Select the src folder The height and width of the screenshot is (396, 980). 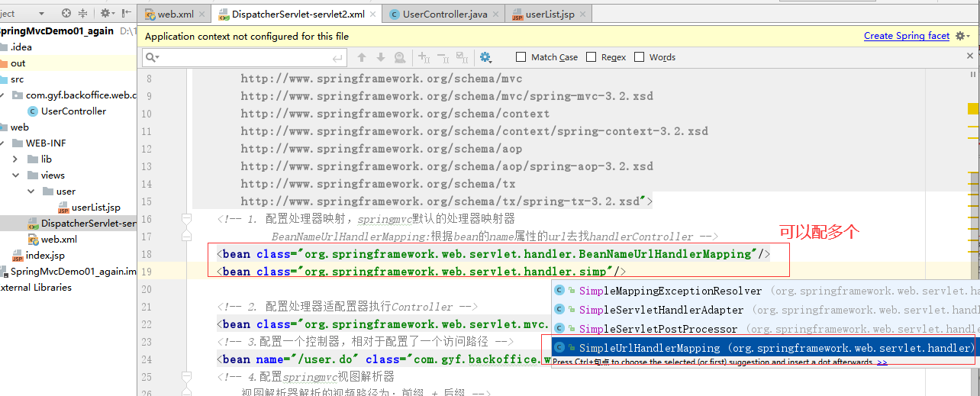[17, 79]
